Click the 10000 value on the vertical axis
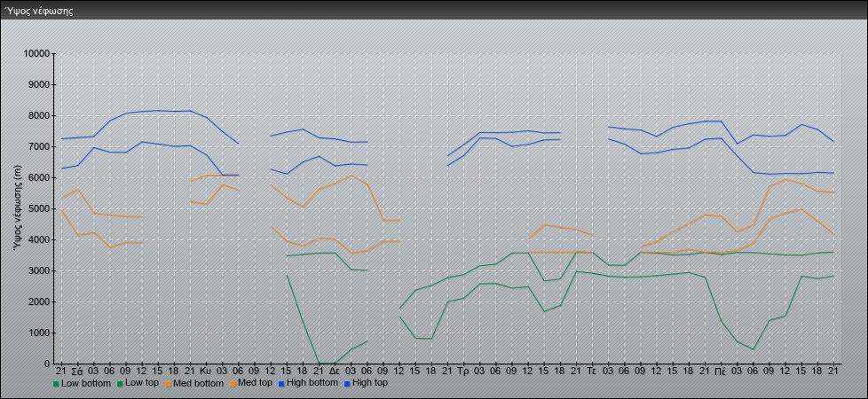The image size is (868, 399). (x=37, y=54)
